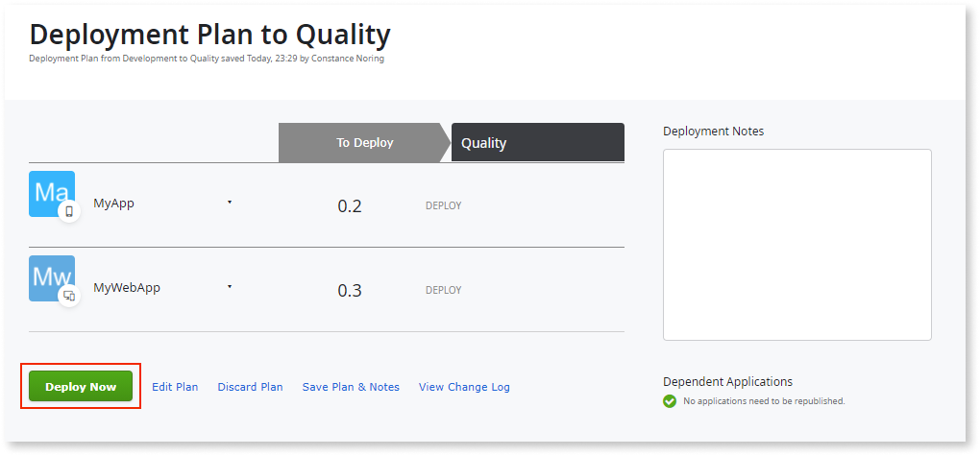
Task: Click the Discard Plan link
Action: (x=250, y=387)
